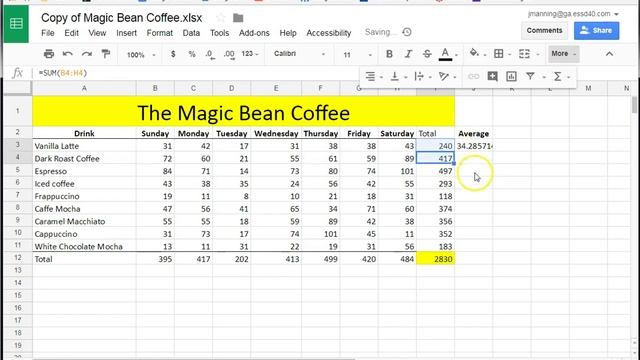This screenshot has height=360, width=640.
Task: Open the View menu
Action: (x=97, y=33)
